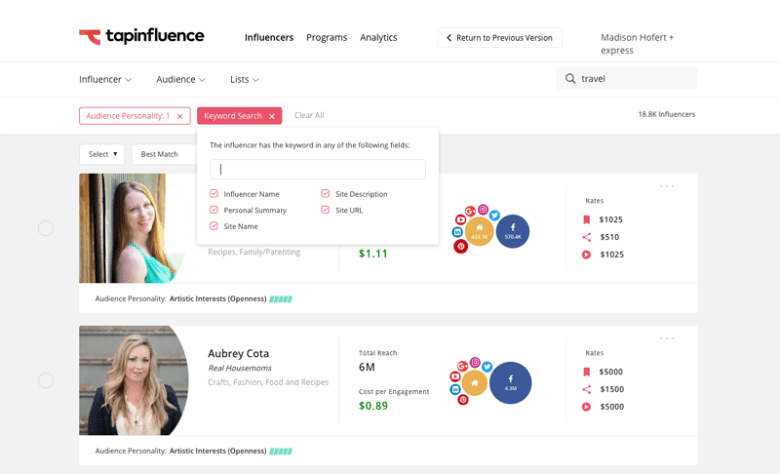Expand the Audience filter dropdown
The width and height of the screenshot is (780, 474).
click(181, 80)
